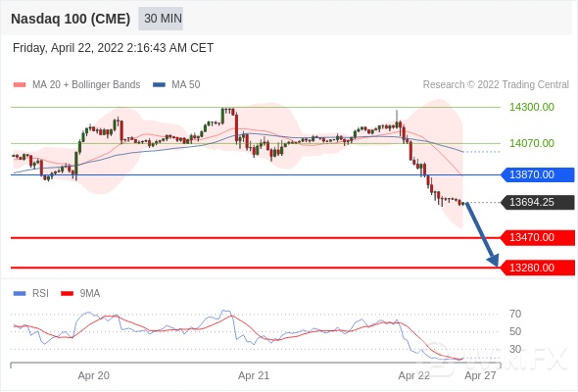Toggle the 9MA legend swatch
Viewport: 578px width, 392px height.
67,294
